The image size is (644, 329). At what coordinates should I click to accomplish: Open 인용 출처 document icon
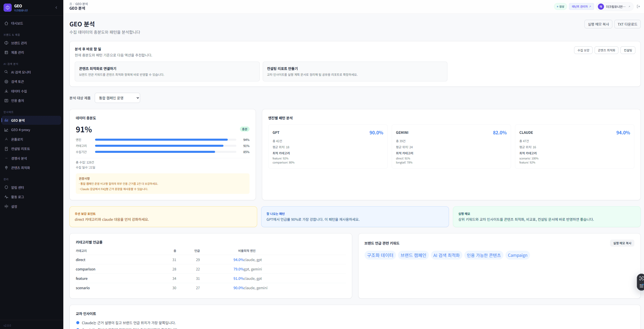click(6, 101)
